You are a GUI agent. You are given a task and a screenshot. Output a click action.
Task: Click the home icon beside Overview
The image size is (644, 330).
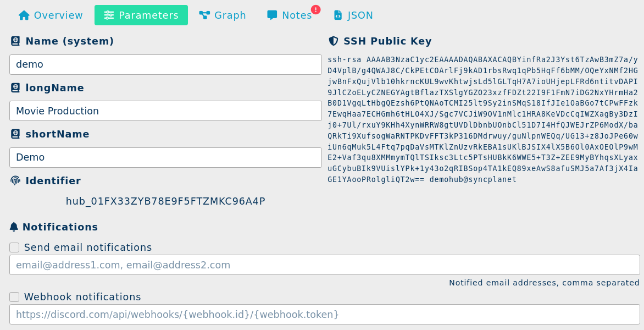point(24,15)
